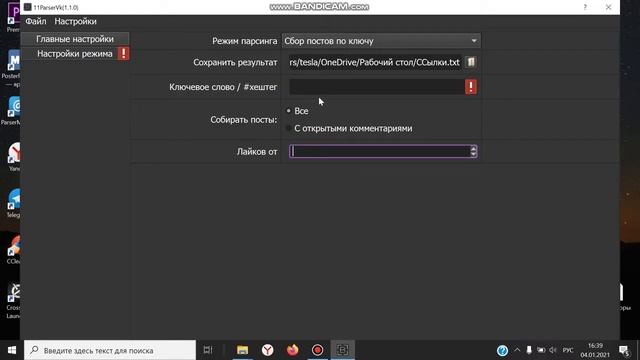
Task: Click the battery tray icon
Action: point(541,350)
